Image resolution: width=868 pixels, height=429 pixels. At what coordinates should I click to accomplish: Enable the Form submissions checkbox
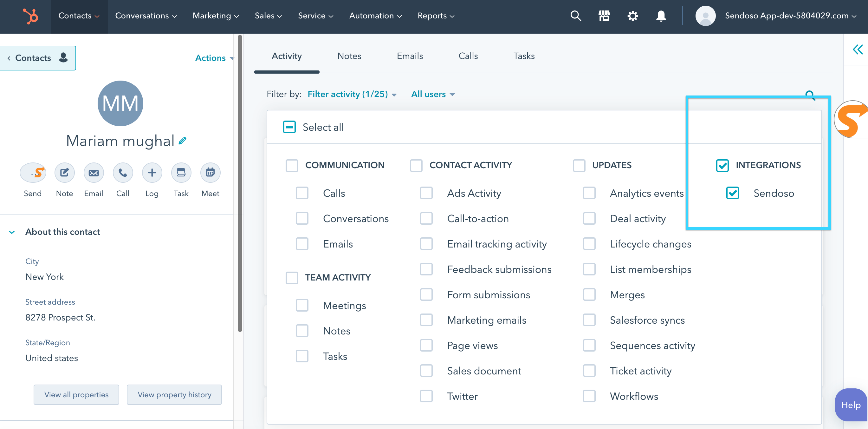(x=426, y=295)
